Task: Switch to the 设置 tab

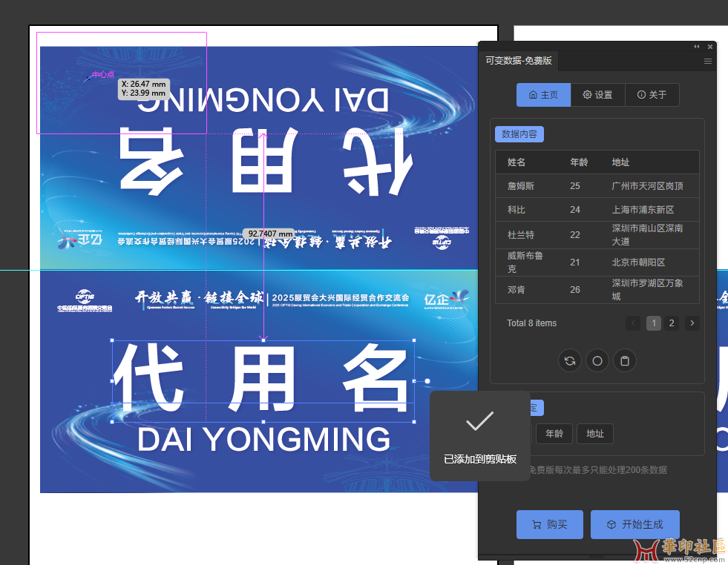Action: [597, 95]
